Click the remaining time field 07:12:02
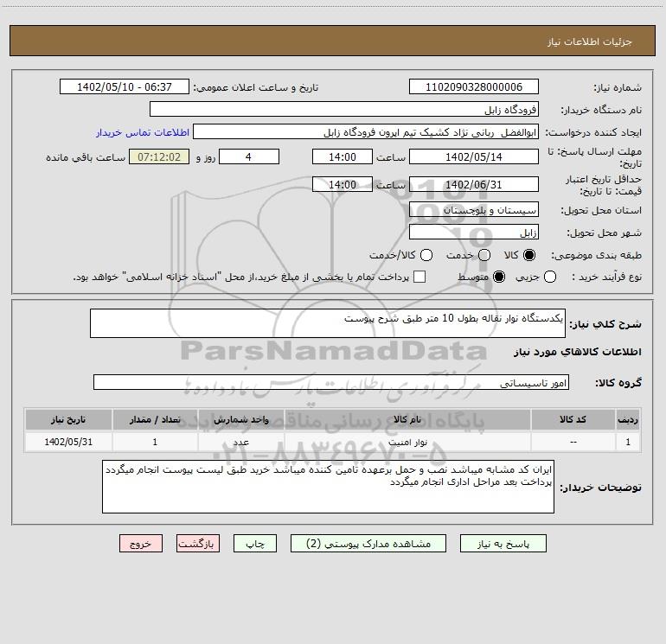Image resolution: width=666 pixels, height=644 pixels. tap(159, 156)
